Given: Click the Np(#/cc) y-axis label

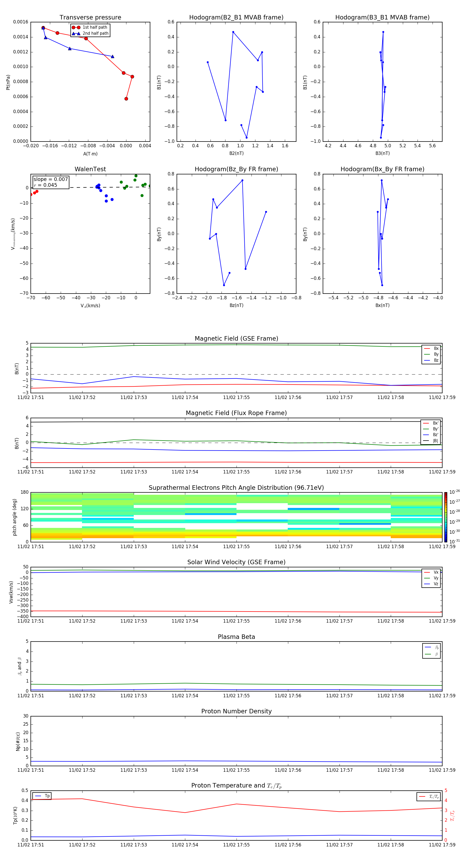Looking at the screenshot, I should pyautogui.click(x=18, y=741).
